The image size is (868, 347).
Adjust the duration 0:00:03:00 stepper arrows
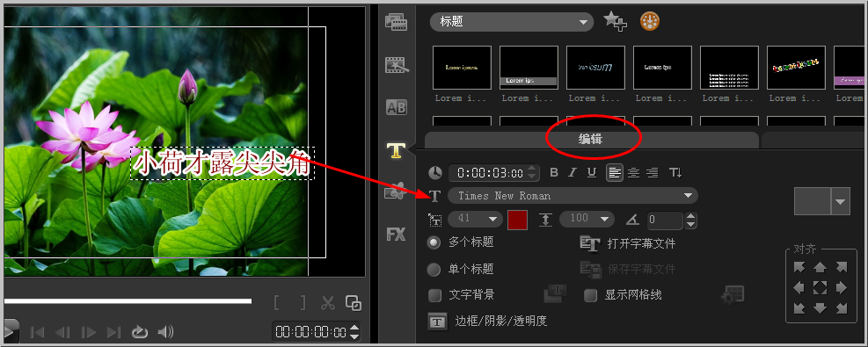click(x=532, y=173)
